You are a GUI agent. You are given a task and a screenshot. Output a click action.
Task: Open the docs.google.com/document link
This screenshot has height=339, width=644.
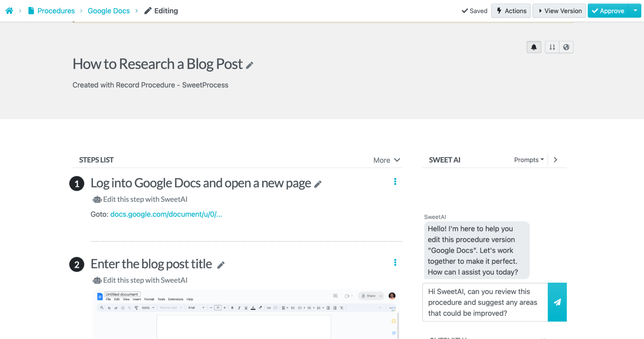coord(166,214)
